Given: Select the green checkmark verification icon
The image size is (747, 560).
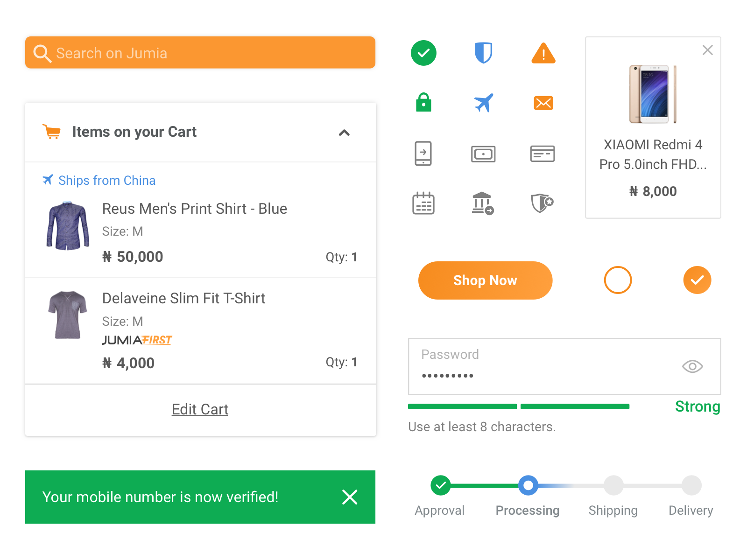Looking at the screenshot, I should (423, 53).
